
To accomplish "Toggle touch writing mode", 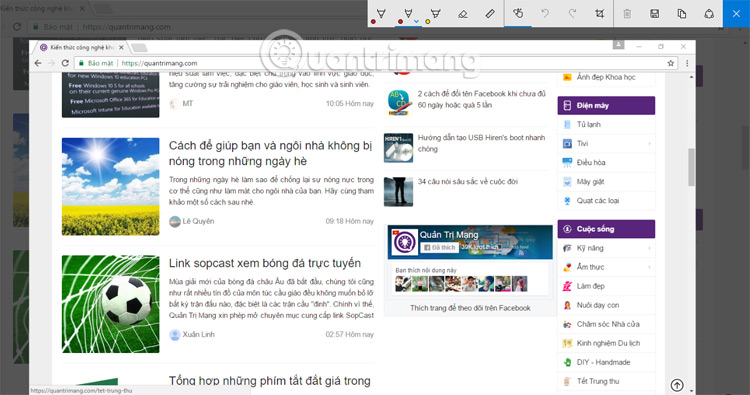I will click(518, 13).
